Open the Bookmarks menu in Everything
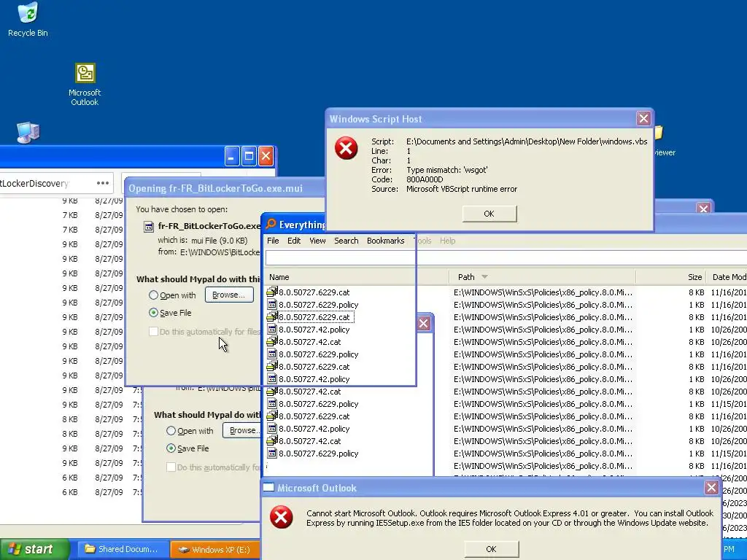747x560 pixels. click(385, 241)
